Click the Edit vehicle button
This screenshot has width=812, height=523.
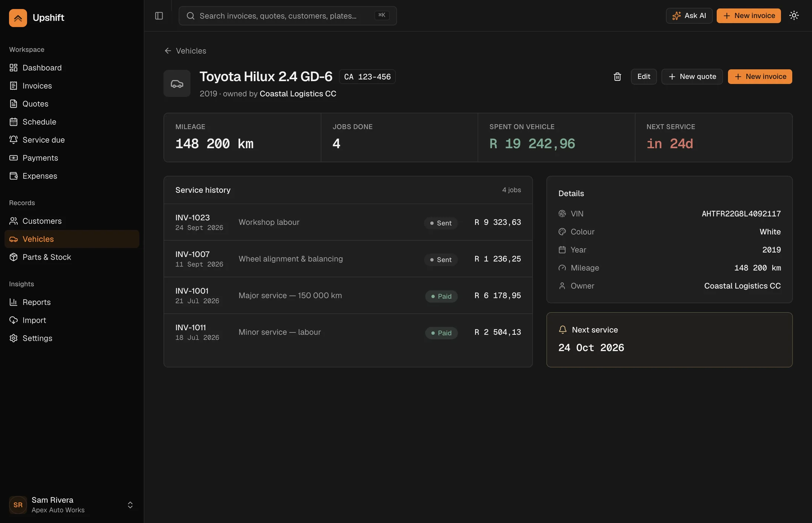click(x=644, y=77)
